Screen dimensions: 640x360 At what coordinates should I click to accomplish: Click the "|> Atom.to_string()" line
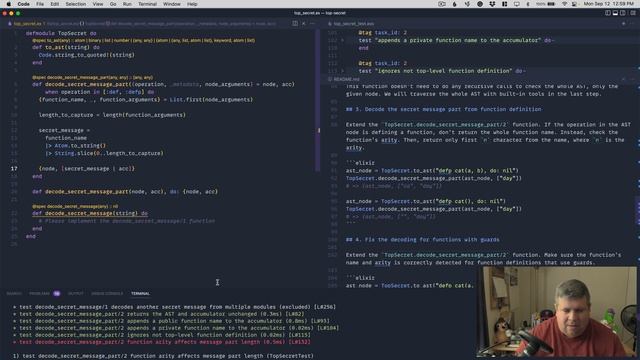[76, 146]
